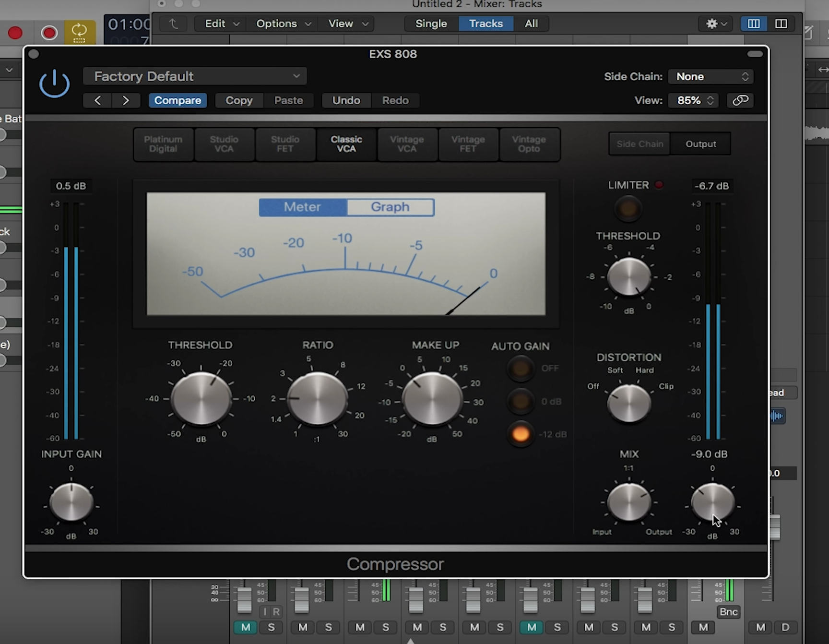The height and width of the screenshot is (644, 829).
Task: Click the next preset arrow
Action: 126,100
